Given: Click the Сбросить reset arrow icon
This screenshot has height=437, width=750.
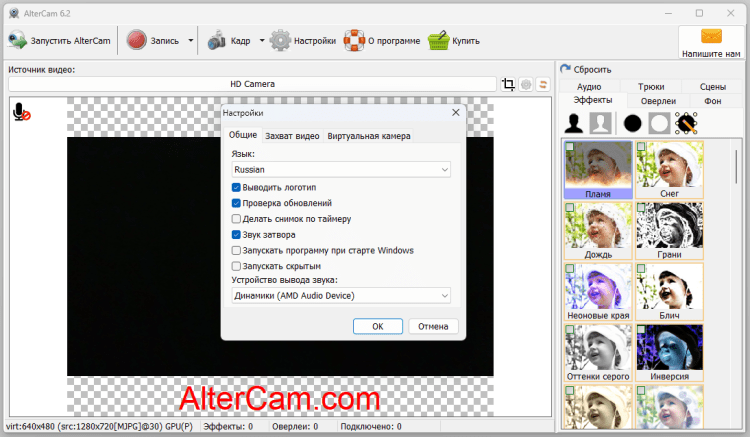Looking at the screenshot, I should (565, 69).
